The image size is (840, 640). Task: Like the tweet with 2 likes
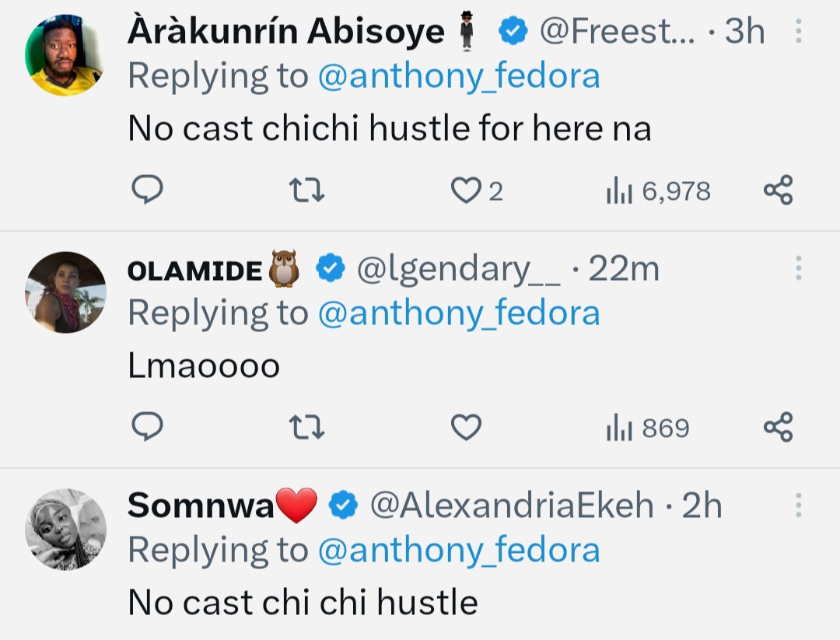coord(467,191)
